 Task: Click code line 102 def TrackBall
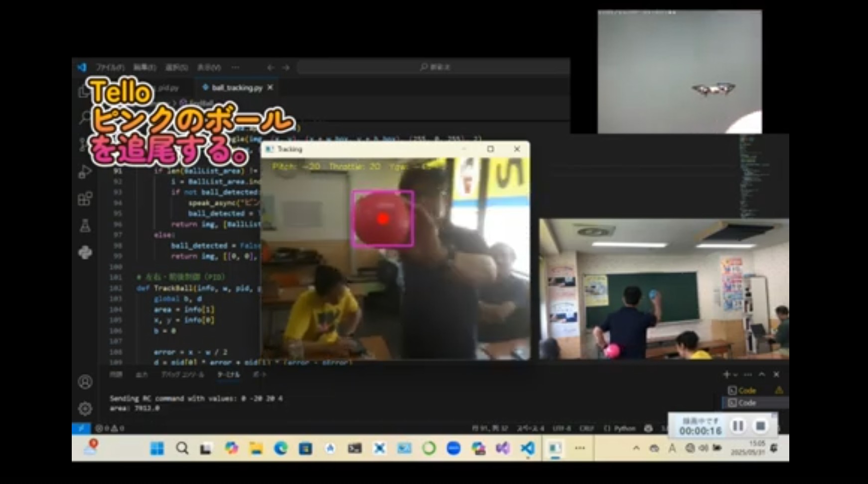pos(198,288)
